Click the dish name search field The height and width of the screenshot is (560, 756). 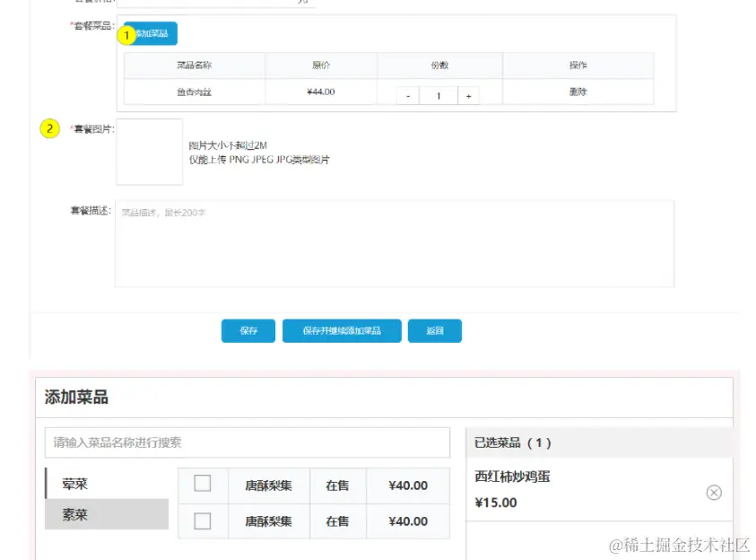248,442
